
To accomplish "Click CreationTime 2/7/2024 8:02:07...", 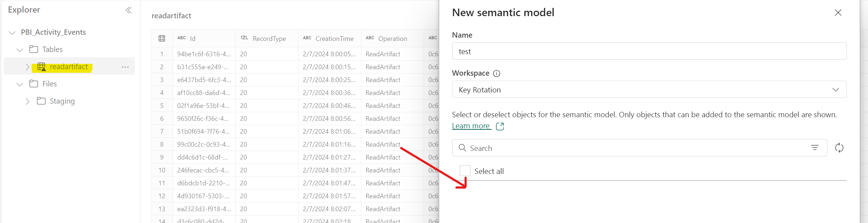I will pyautogui.click(x=329, y=209).
